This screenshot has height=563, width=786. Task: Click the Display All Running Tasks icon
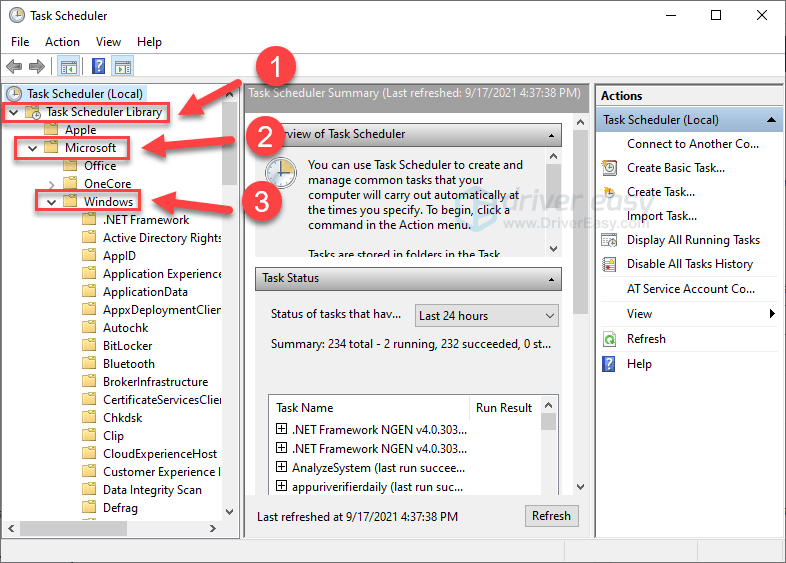click(x=609, y=240)
